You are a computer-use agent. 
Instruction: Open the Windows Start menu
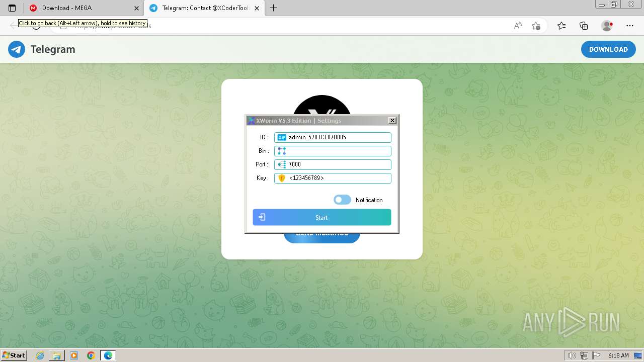point(14,355)
